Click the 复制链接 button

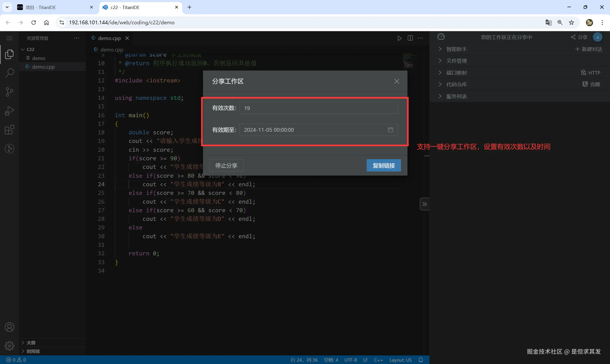384,166
